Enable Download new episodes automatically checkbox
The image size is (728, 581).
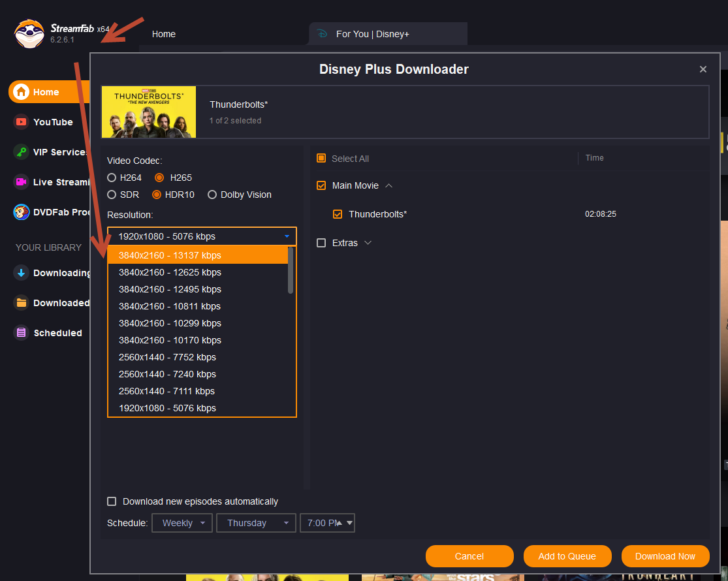pyautogui.click(x=112, y=501)
